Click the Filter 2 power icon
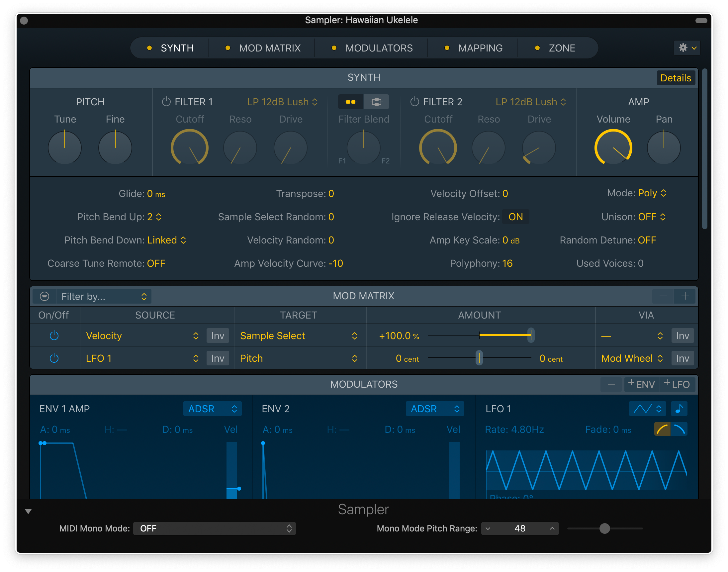The height and width of the screenshot is (572, 728). tap(414, 101)
